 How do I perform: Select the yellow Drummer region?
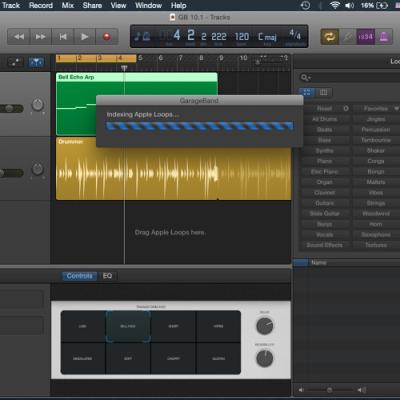pyautogui.click(x=173, y=169)
